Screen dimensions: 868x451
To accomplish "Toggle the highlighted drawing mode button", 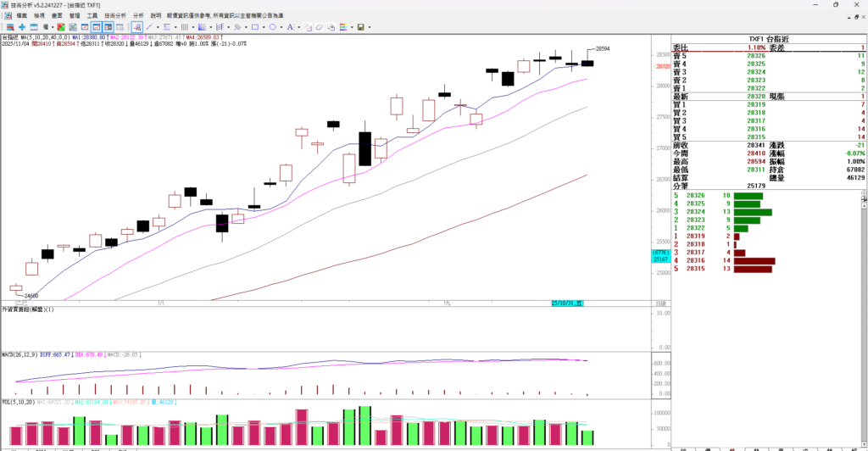I will [x=136, y=27].
